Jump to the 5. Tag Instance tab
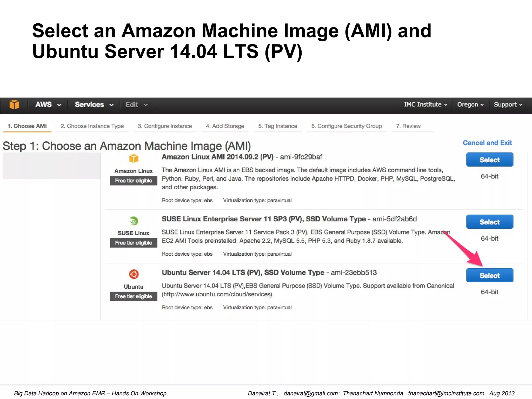The image size is (532, 399). [278, 126]
